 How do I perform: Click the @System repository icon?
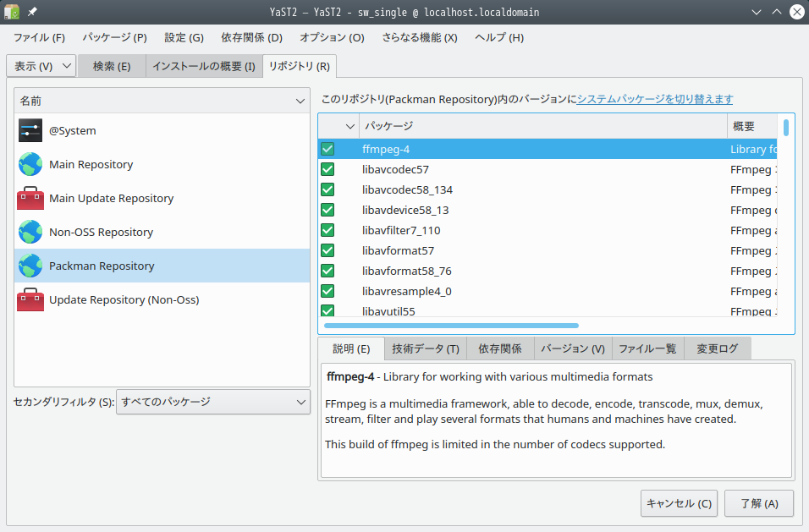(30, 130)
